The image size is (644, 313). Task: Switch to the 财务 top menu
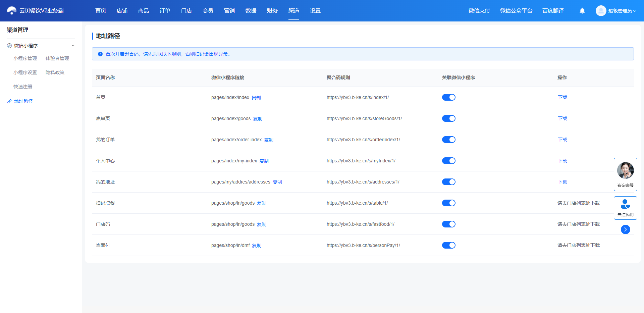click(272, 11)
